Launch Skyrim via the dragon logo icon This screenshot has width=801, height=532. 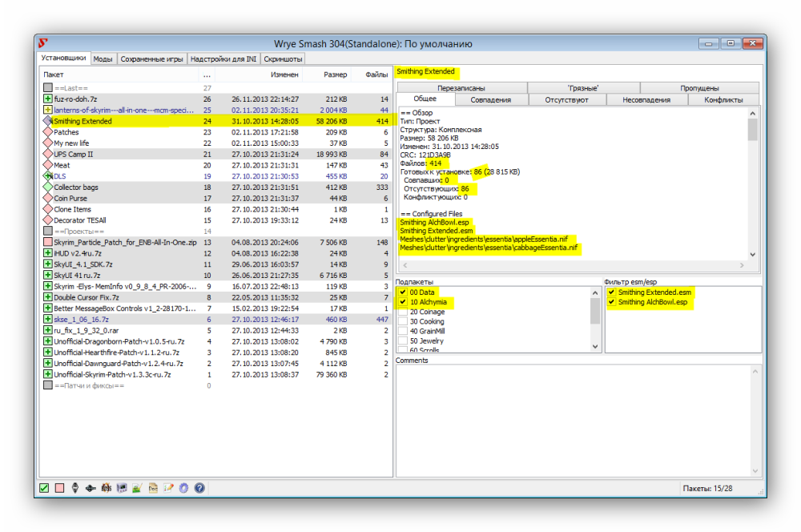point(75,488)
